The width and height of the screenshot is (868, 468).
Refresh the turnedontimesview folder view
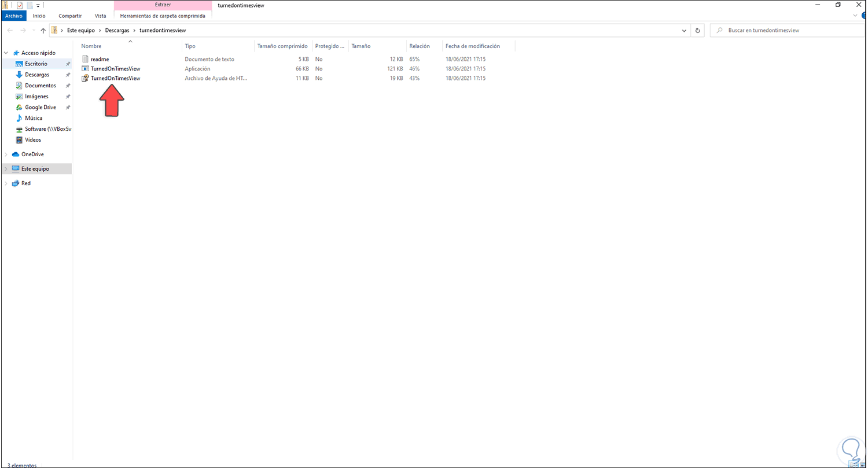(x=698, y=30)
